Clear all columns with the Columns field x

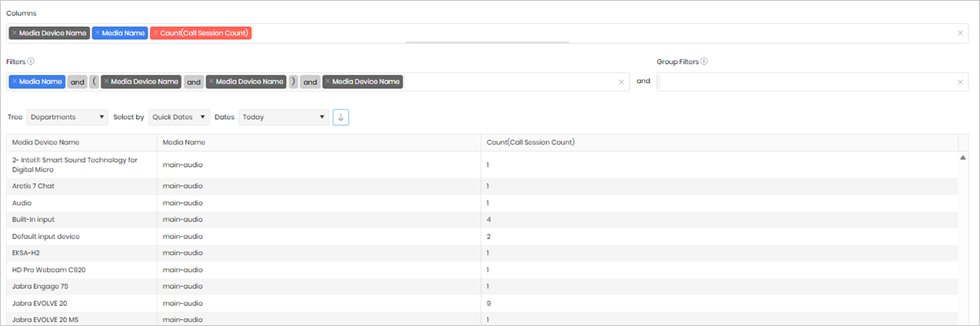pyautogui.click(x=960, y=33)
